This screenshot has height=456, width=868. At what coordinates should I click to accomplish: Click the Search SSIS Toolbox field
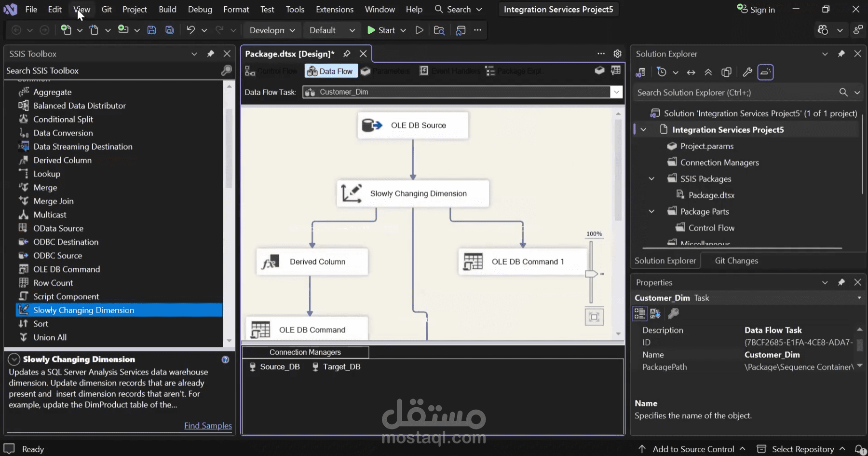click(112, 70)
